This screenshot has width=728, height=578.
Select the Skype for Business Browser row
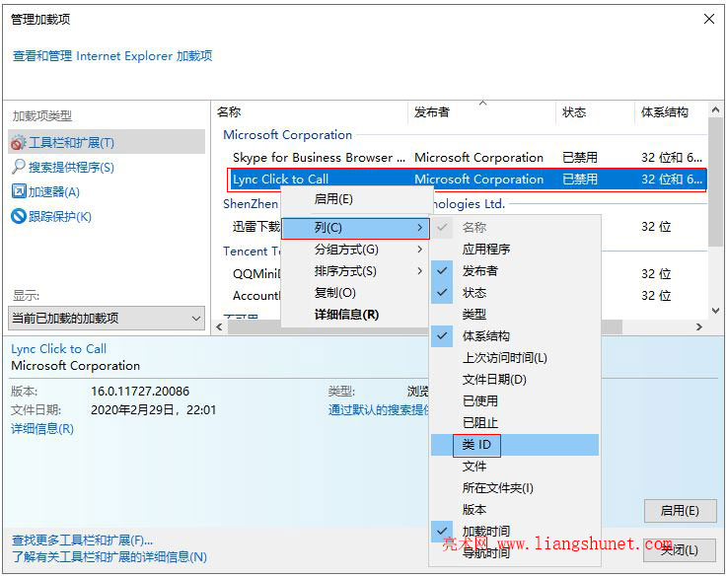pyautogui.click(x=467, y=158)
